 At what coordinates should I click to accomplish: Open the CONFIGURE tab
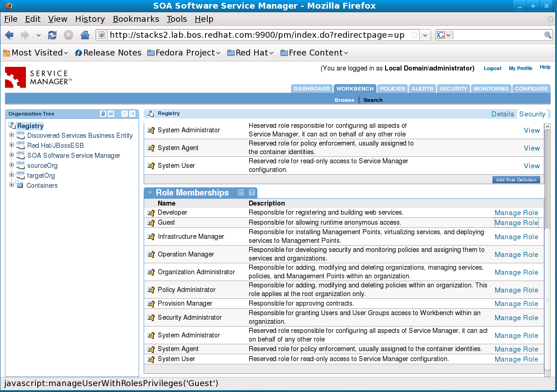[531, 89]
